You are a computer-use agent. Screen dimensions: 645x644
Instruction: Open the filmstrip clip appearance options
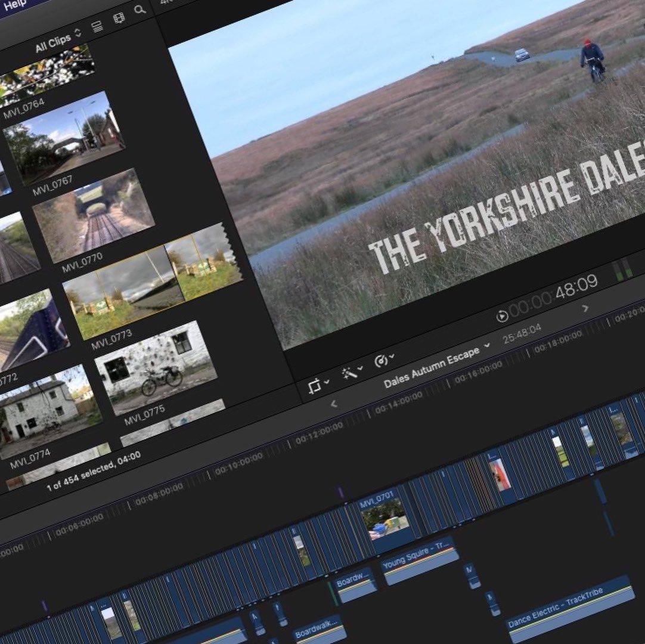(119, 18)
